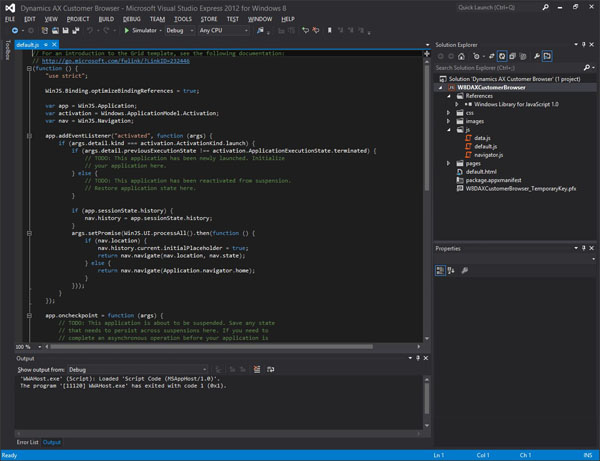Screen dimensions: 600x461
Task: Select navigator.js in Solution Explorer
Action: pos(489,155)
